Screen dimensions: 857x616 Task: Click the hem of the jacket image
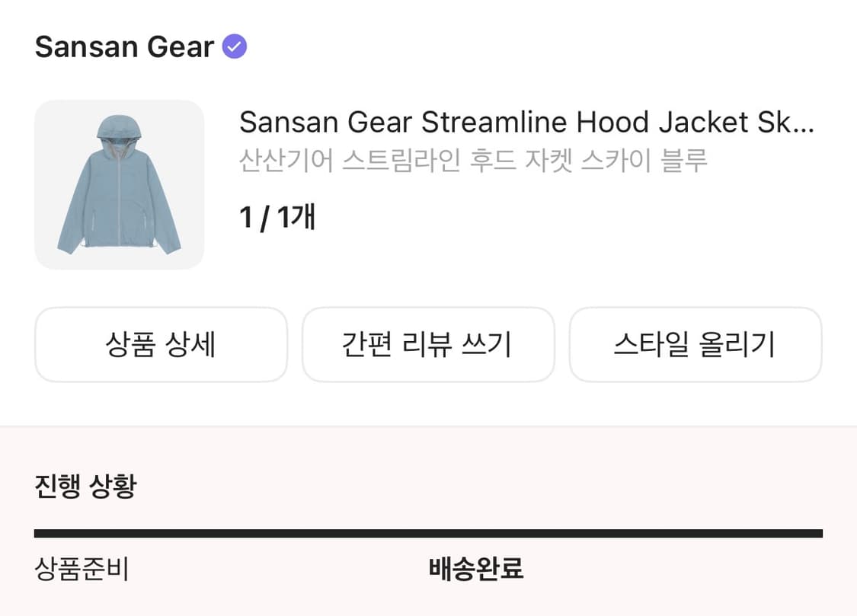point(118,246)
